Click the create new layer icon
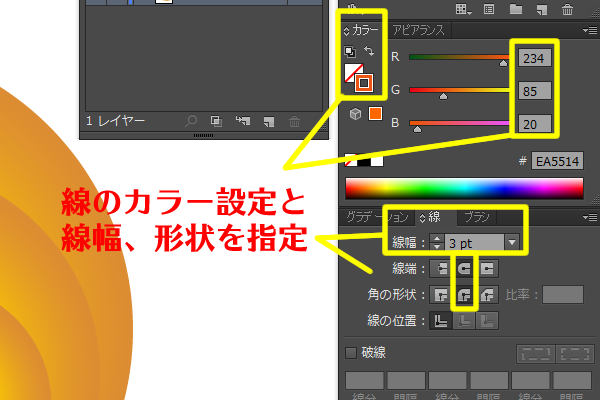600x400 pixels. [x=268, y=121]
